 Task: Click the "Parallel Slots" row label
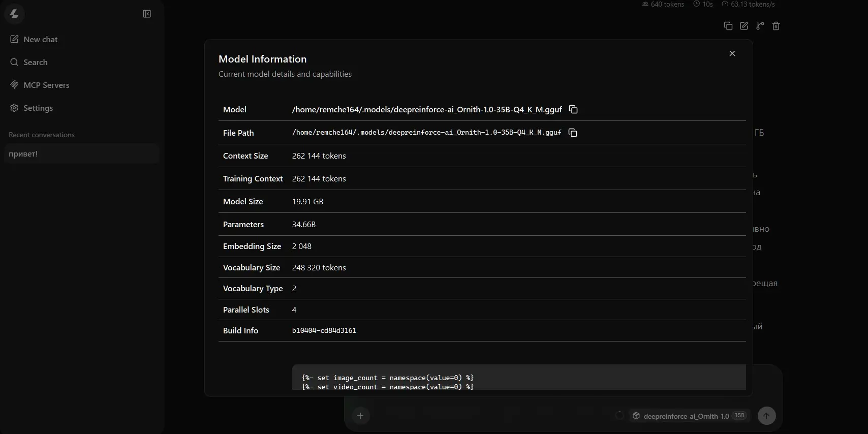pyautogui.click(x=246, y=309)
